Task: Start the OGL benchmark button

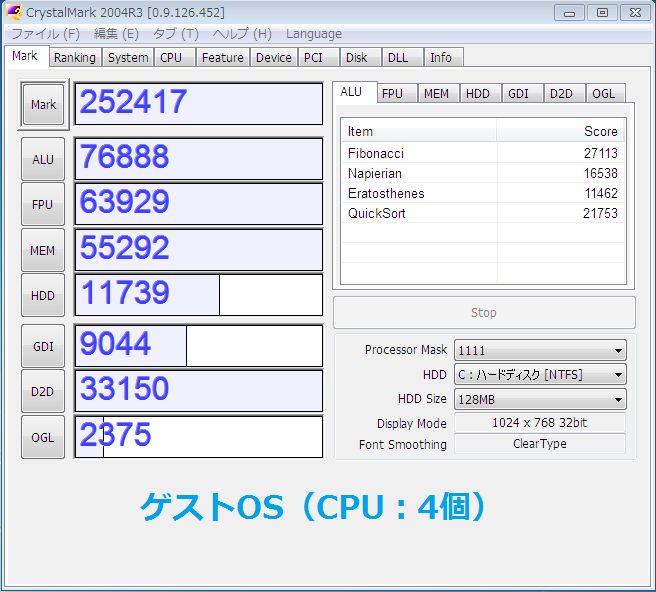Action: (x=43, y=437)
